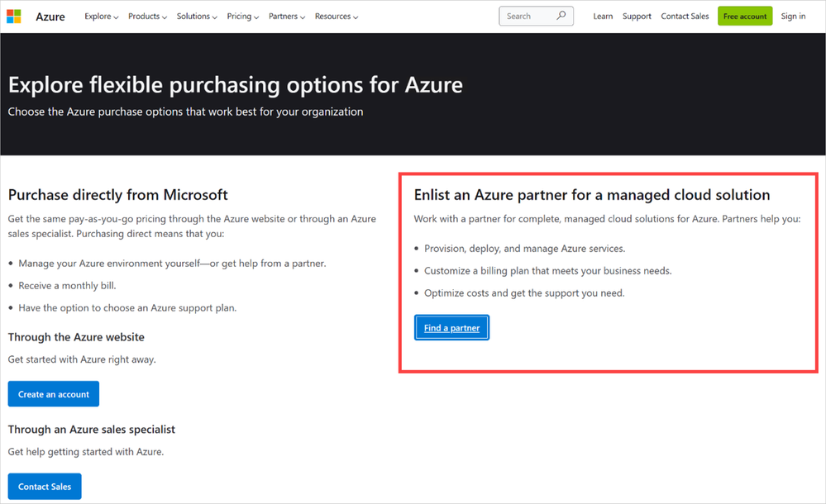Click the search magnifier icon

tap(561, 16)
